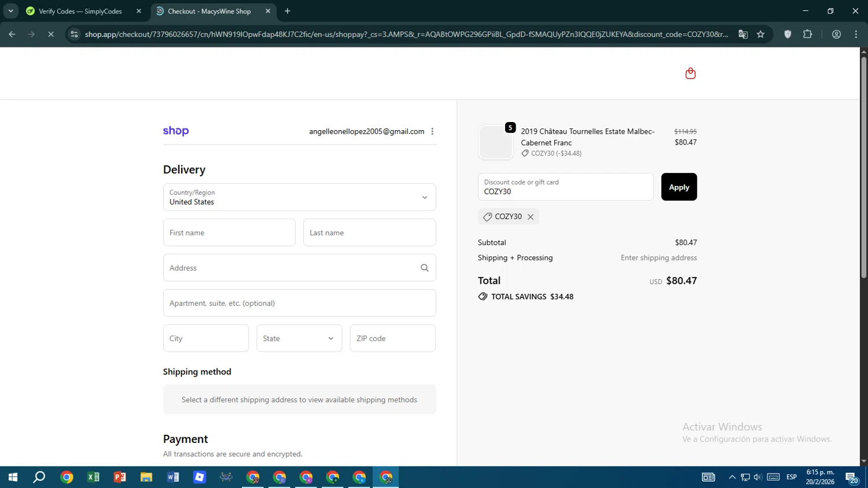Open account options three-dot menu beside email

click(432, 131)
